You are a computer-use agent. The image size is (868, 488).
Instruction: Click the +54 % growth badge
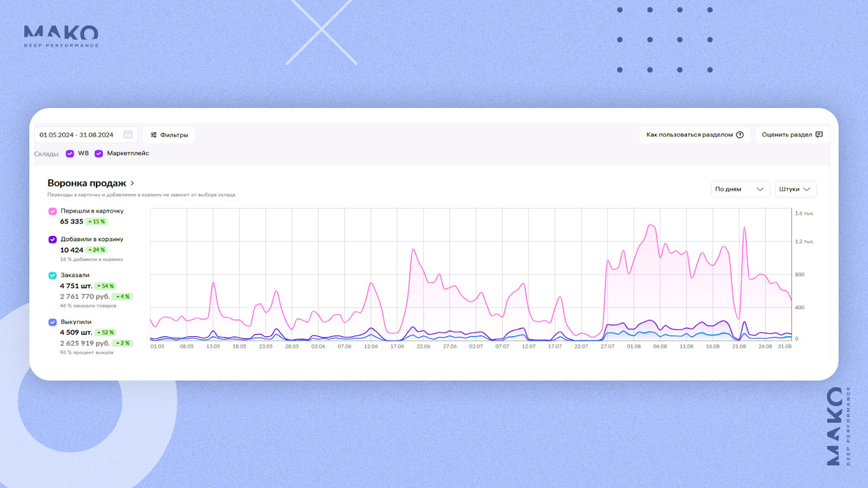click(106, 286)
